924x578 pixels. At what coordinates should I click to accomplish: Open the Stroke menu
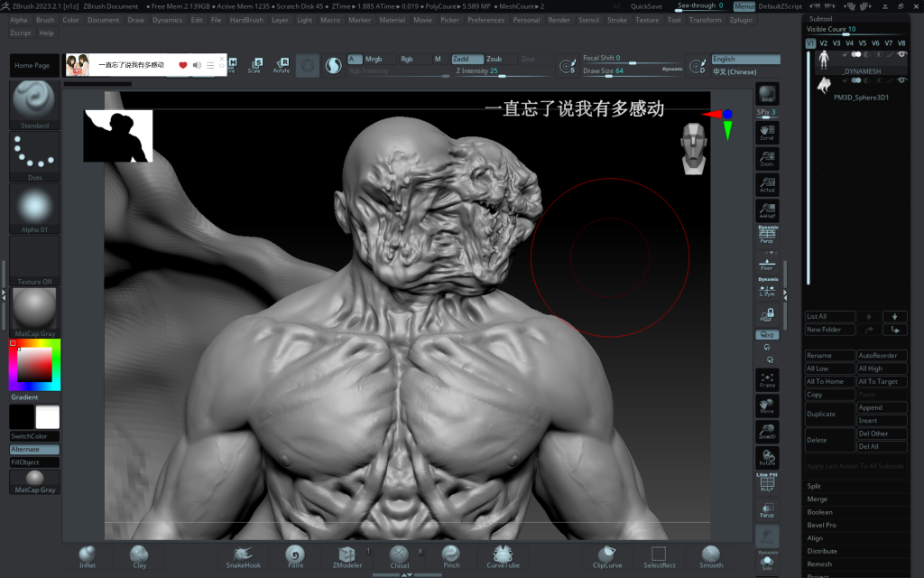pyautogui.click(x=617, y=20)
